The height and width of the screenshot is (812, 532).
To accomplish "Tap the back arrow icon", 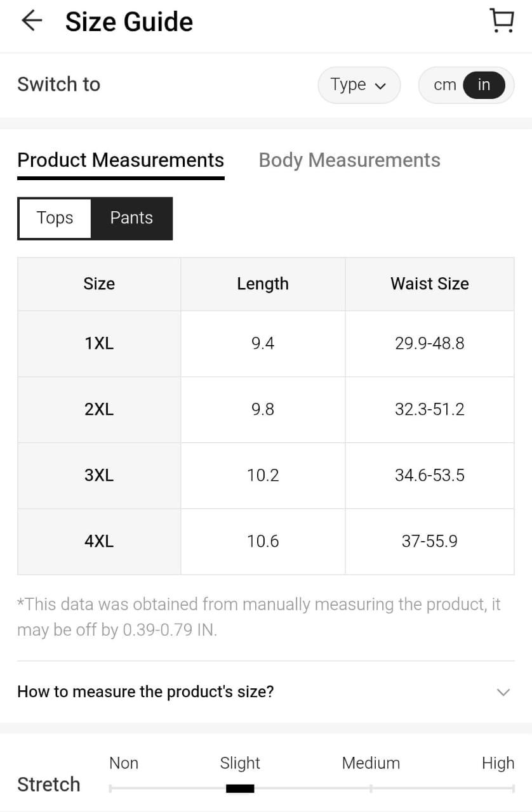I will pyautogui.click(x=31, y=21).
